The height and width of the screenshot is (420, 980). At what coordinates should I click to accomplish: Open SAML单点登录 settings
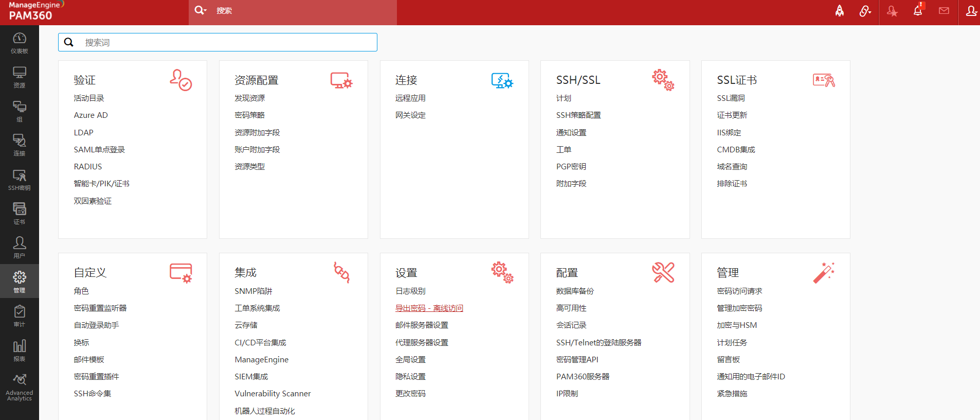99,150
